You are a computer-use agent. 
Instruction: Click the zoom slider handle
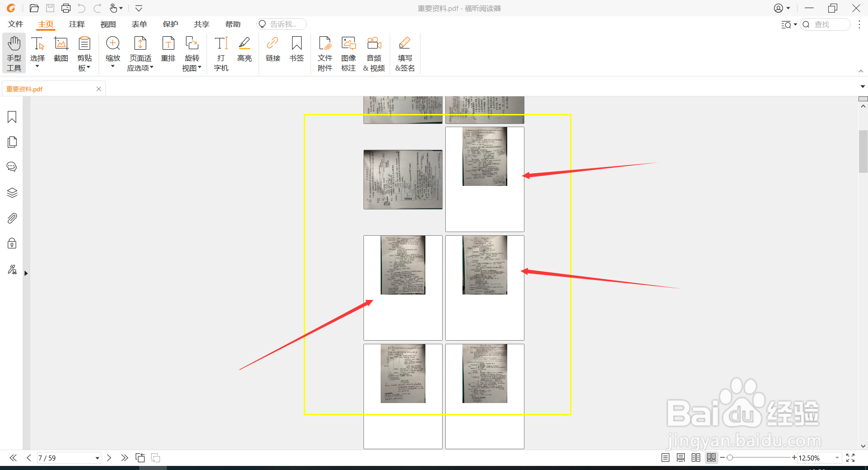point(730,458)
